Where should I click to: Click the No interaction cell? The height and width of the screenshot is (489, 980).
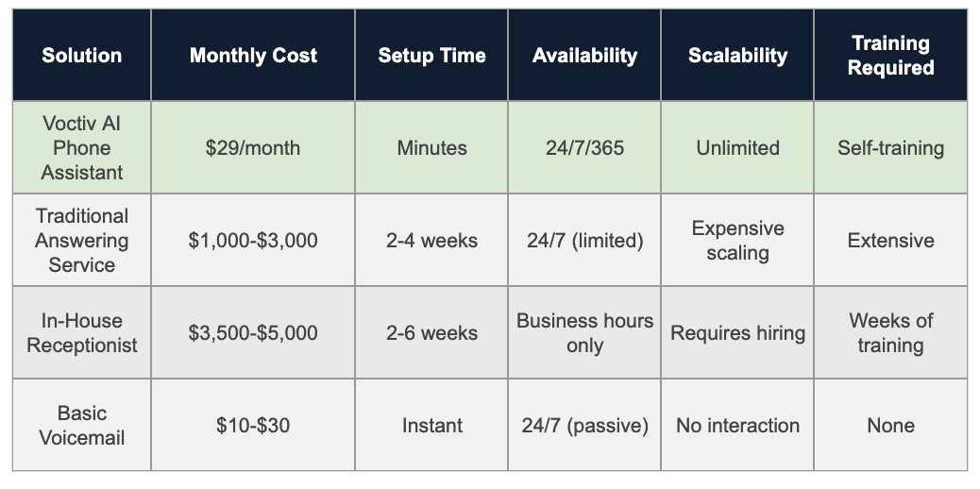(x=737, y=426)
